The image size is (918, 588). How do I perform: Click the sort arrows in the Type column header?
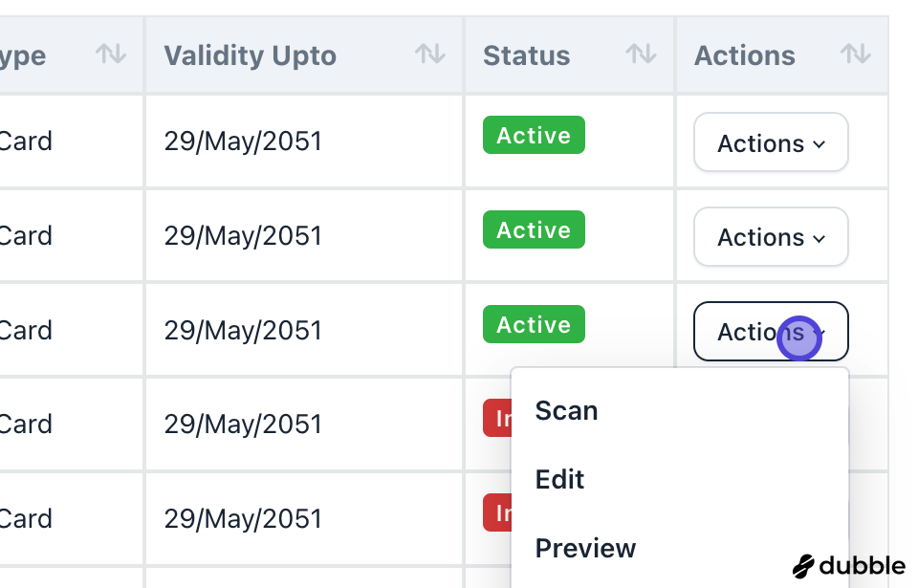tap(111, 54)
